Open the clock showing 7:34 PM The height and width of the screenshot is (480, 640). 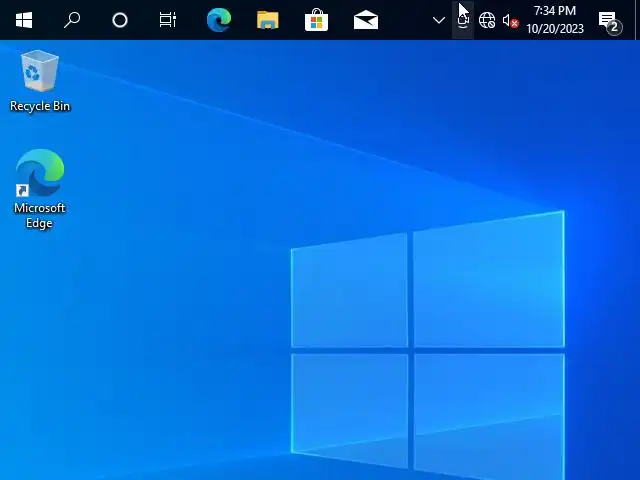[555, 20]
